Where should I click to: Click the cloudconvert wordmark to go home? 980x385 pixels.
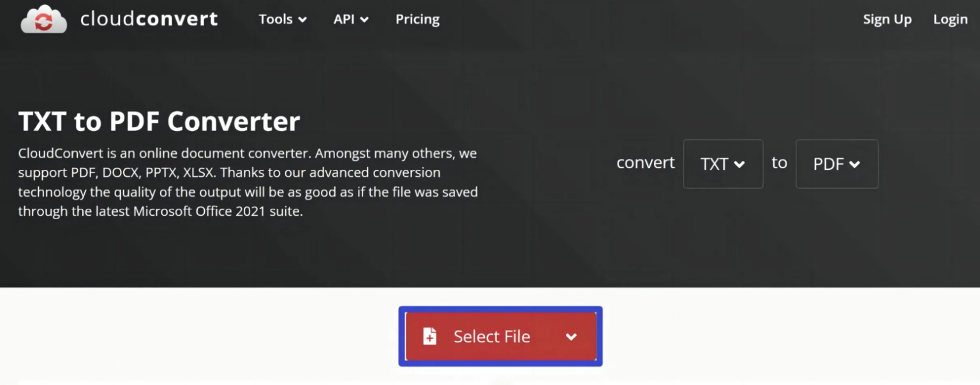coord(148,19)
